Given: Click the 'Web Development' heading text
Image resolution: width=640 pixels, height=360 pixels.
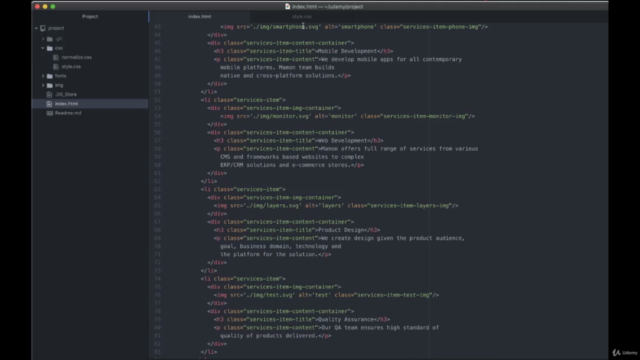Looking at the screenshot, I should tap(342, 140).
